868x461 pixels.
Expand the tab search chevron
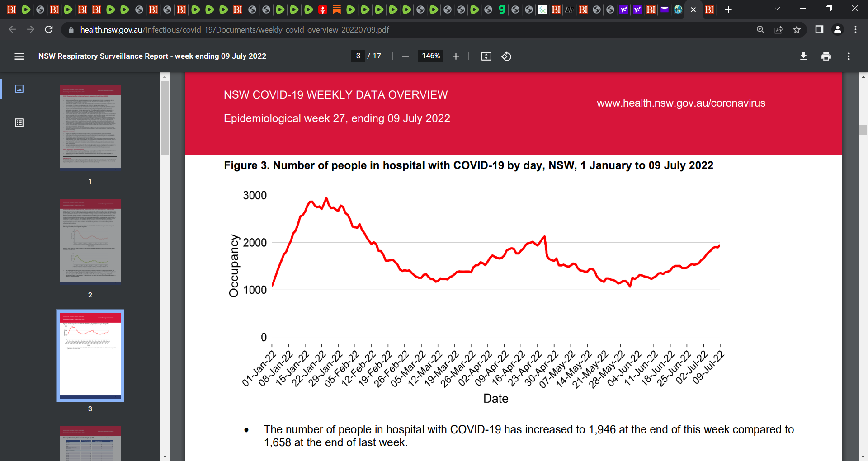[777, 9]
